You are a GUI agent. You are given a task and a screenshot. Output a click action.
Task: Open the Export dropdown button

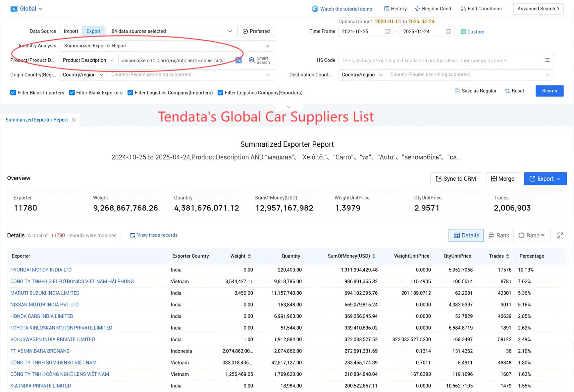545,179
